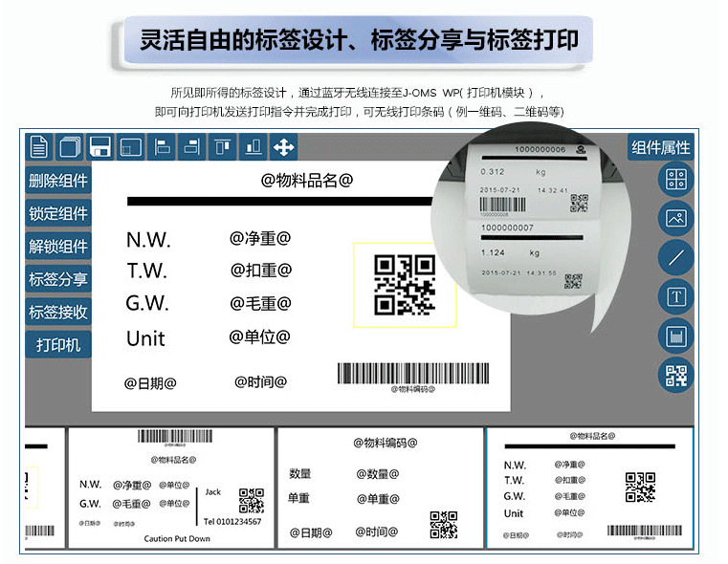This screenshot has width=728, height=564.
Task: Open the 打印机 printer button
Action: (58, 344)
